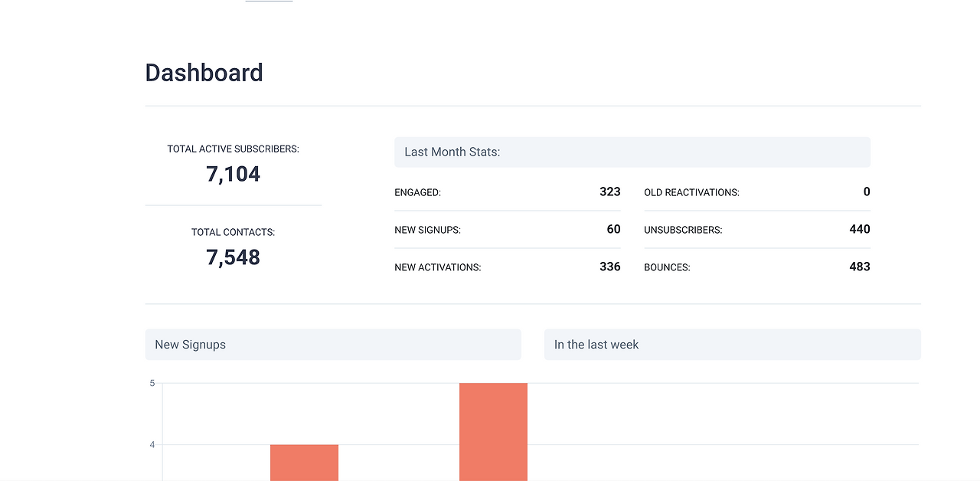The height and width of the screenshot is (481, 980).
Task: Click the New Signups chart header
Action: tap(333, 345)
